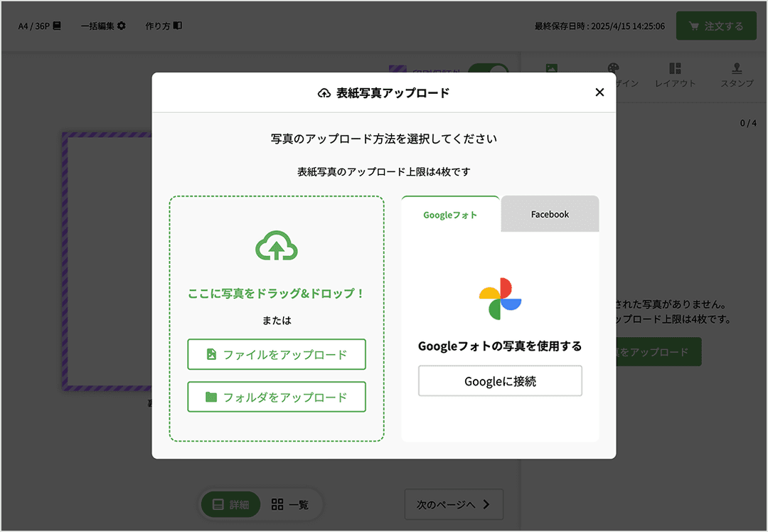Close the 表紙写真アップロード dialog
The height and width of the screenshot is (532, 768).
coord(599,92)
